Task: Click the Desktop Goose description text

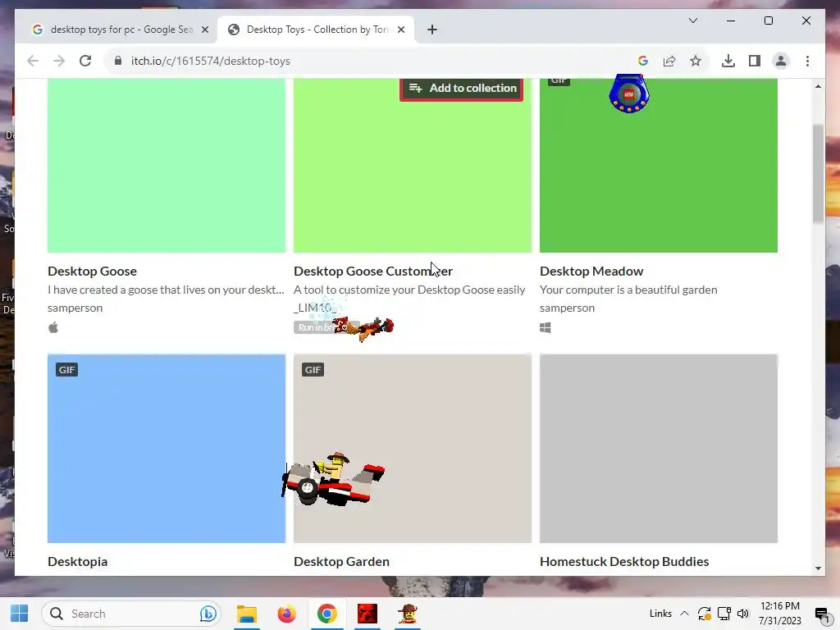Action: tap(166, 290)
